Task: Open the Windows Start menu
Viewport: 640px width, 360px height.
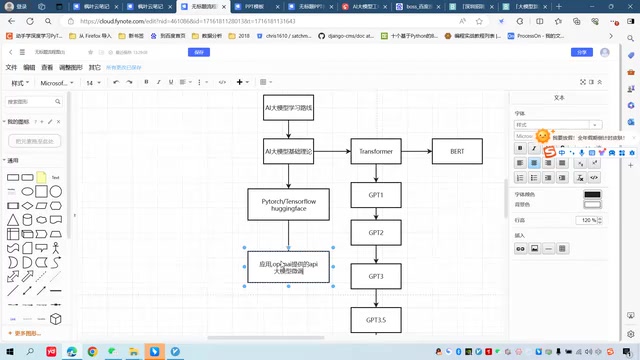Action: coord(10,351)
